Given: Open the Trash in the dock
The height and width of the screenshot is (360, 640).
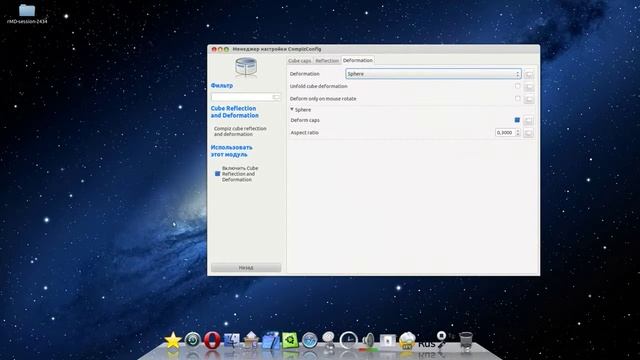Looking at the screenshot, I should pos(466,340).
